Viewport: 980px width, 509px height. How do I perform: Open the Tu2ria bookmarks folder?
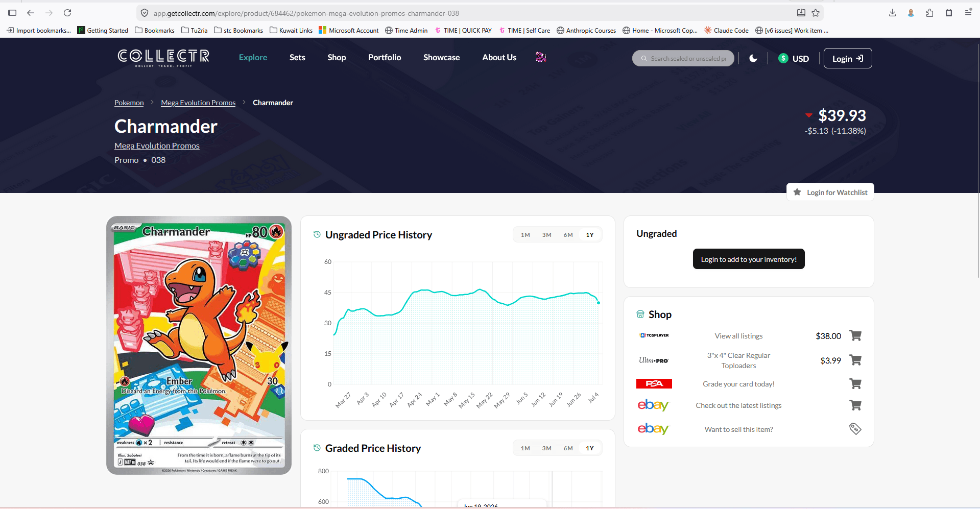[195, 30]
